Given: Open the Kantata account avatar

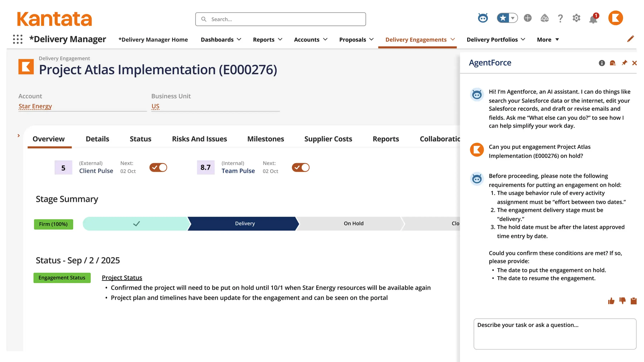Looking at the screenshot, I should tap(616, 18).
